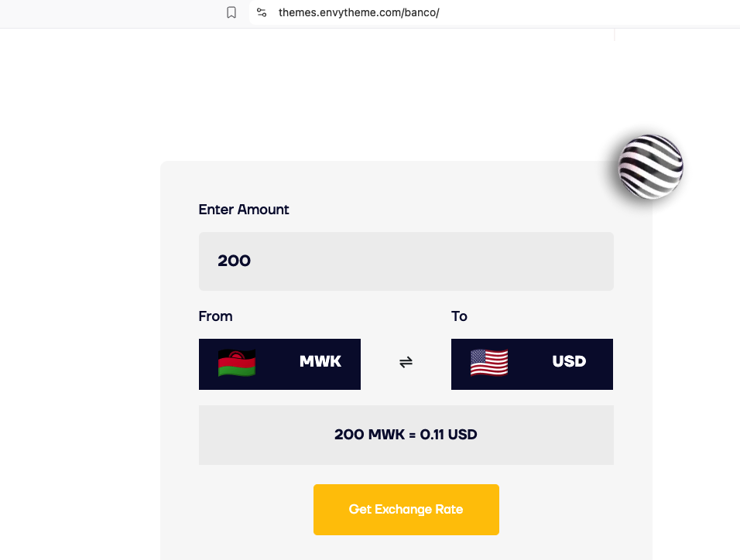Click the 200 MWK part of result
The height and width of the screenshot is (560, 740).
[x=369, y=435]
